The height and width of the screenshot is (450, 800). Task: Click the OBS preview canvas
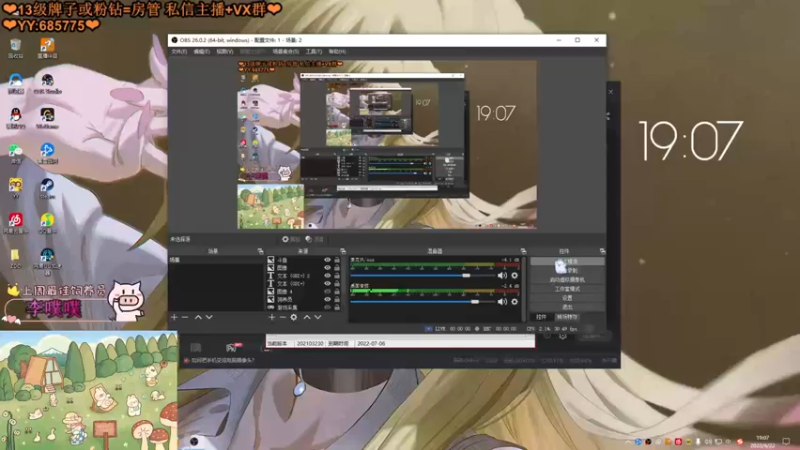387,145
